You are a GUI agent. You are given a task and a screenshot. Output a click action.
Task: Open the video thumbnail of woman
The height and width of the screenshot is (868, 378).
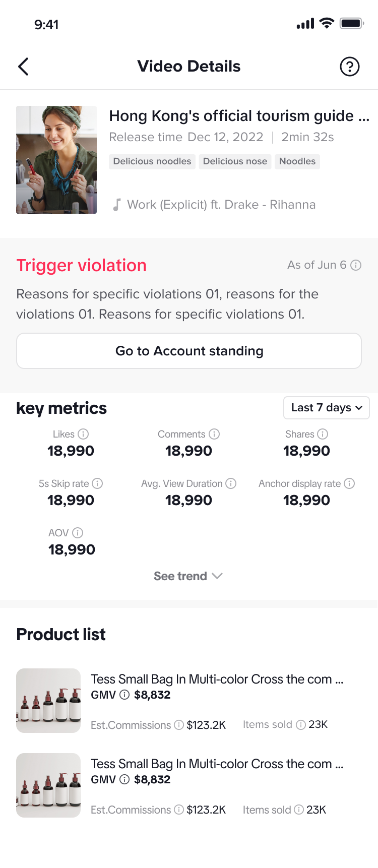[x=56, y=160]
